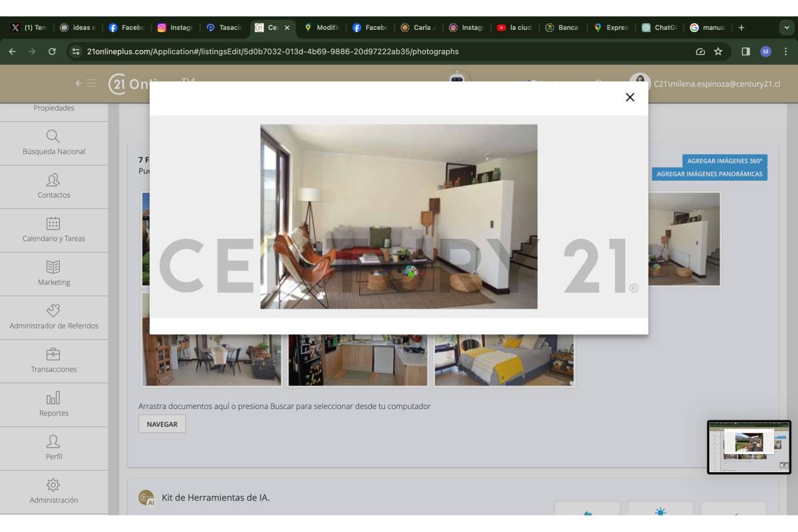Switch to the Expres maps tab
The width and height of the screenshot is (798, 532).
(x=612, y=28)
